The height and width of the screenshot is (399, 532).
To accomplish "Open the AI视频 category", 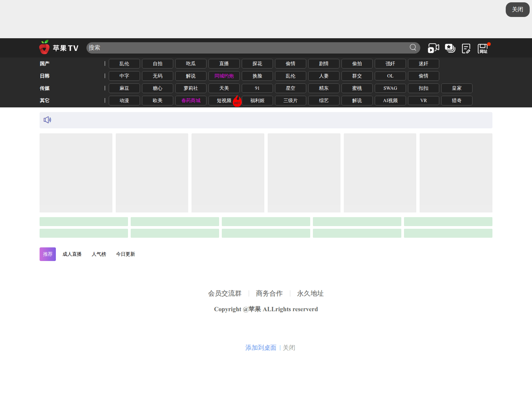I will click(390, 100).
